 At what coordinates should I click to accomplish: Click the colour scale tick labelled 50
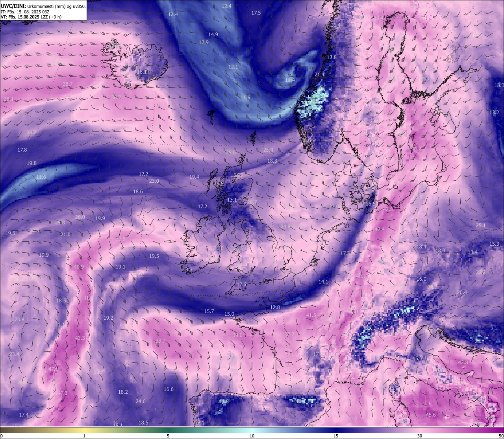pyautogui.click(x=502, y=436)
